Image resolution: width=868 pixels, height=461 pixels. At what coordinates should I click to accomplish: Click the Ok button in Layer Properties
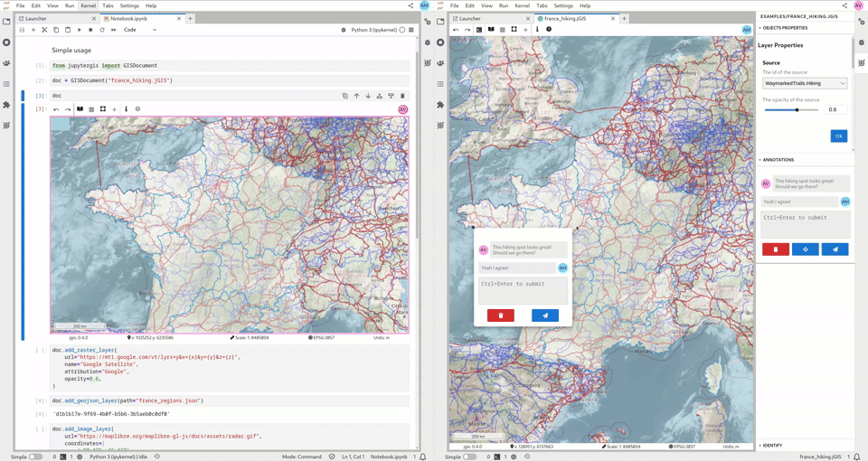838,136
